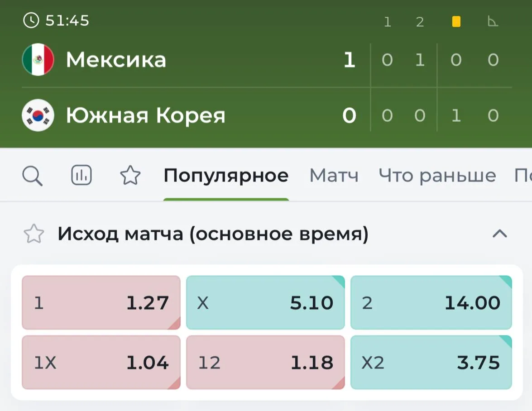
Task: Click the corner kick column icon
Action: [x=493, y=21]
